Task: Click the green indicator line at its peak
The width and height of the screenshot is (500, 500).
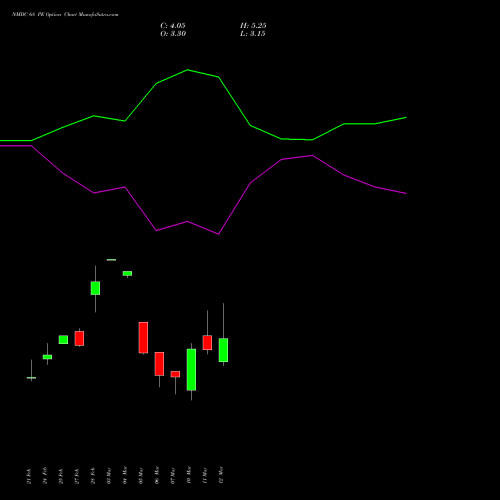Action: click(187, 70)
